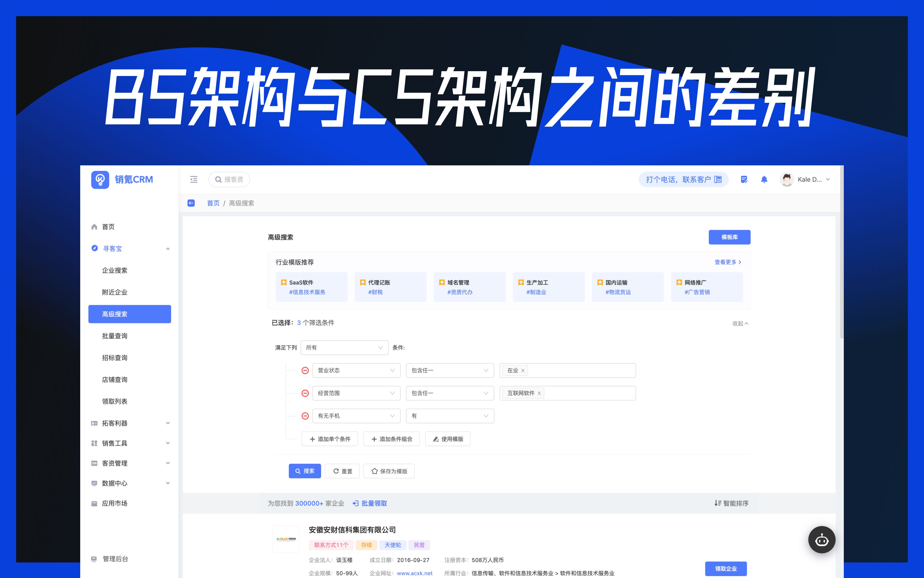Click the dialpad icon in 打个电话 banner
Image resolution: width=924 pixels, height=578 pixels.
pyautogui.click(x=718, y=179)
